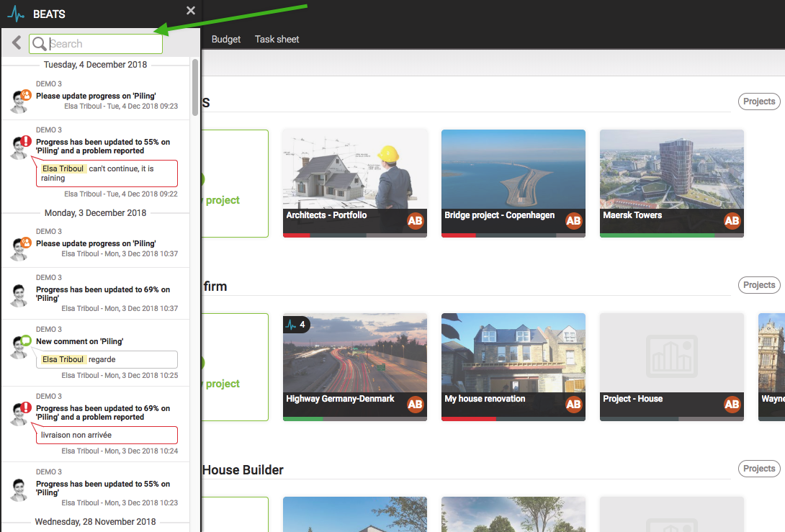This screenshot has height=532, width=785.
Task: Click avatar of the 10:37 69% update beat
Action: [x=19, y=295]
